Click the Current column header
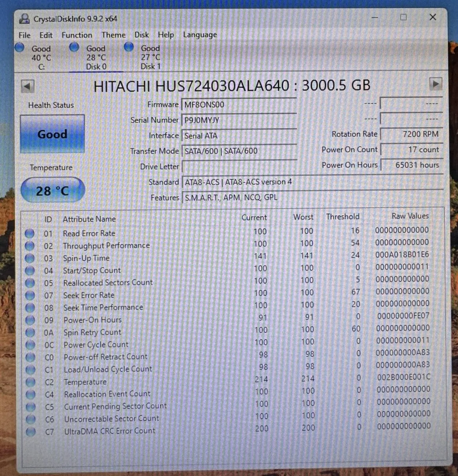Viewport: 458px width, 476px height. pos(254,217)
